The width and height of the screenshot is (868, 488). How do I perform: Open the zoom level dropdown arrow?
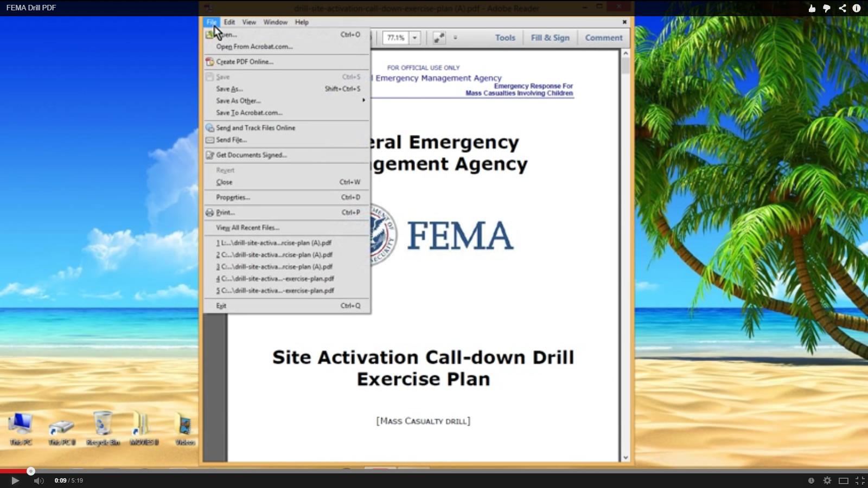[415, 38]
